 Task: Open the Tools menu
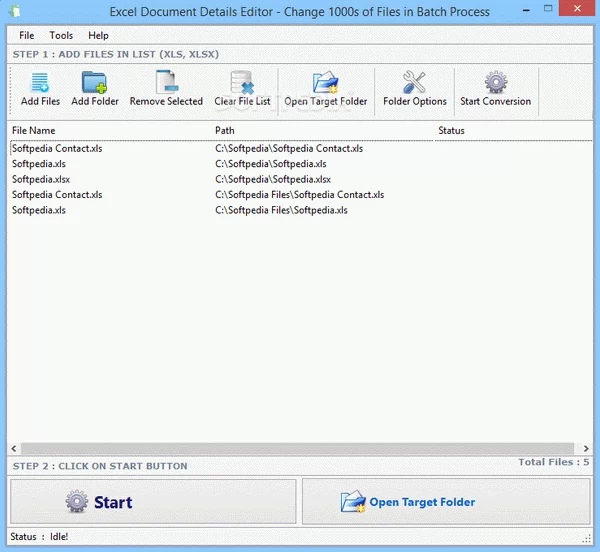point(61,36)
